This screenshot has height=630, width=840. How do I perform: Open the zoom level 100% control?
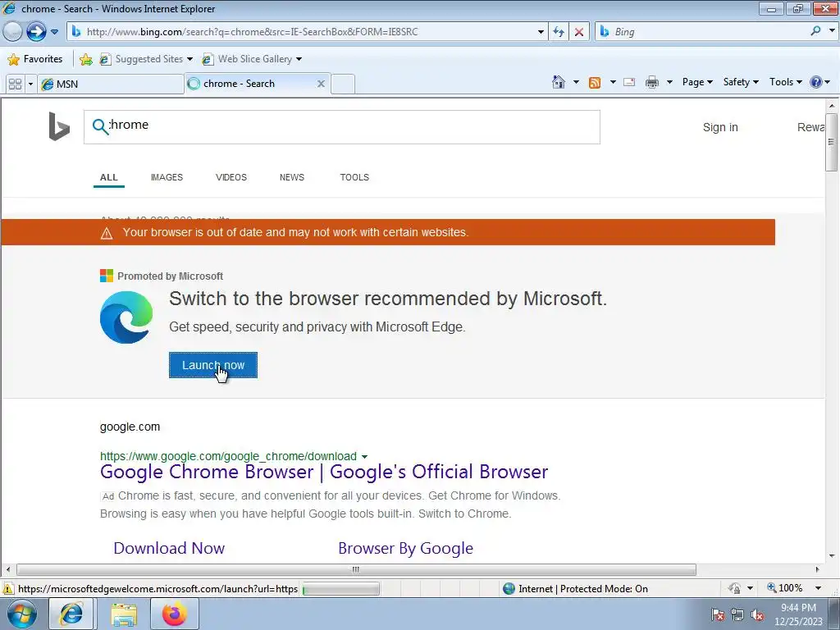point(784,588)
